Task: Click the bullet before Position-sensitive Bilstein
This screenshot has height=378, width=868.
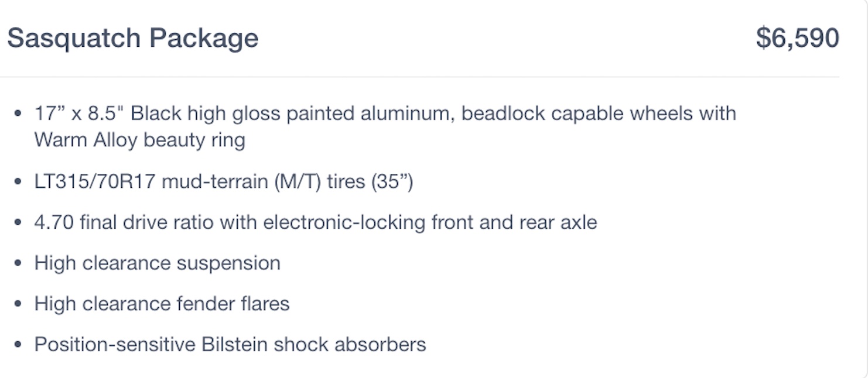Action: [x=19, y=345]
